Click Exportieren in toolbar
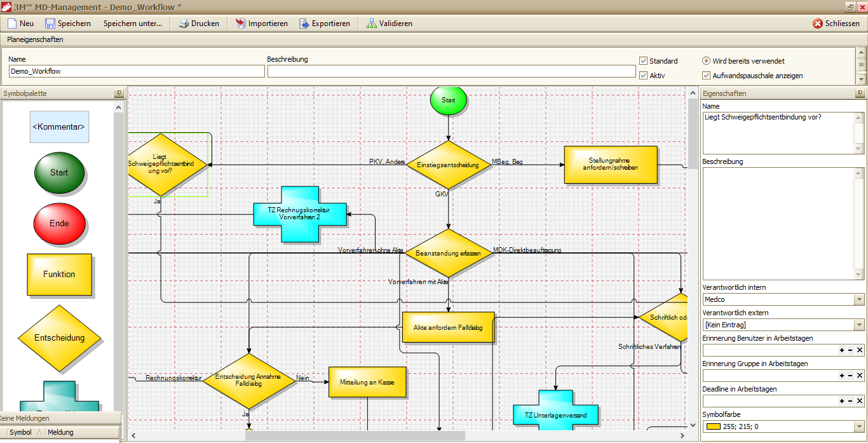The height and width of the screenshot is (443, 868). [324, 24]
